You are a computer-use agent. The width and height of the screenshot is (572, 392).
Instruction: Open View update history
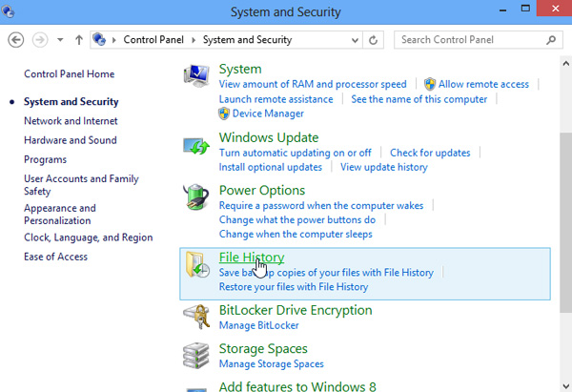coord(384,167)
